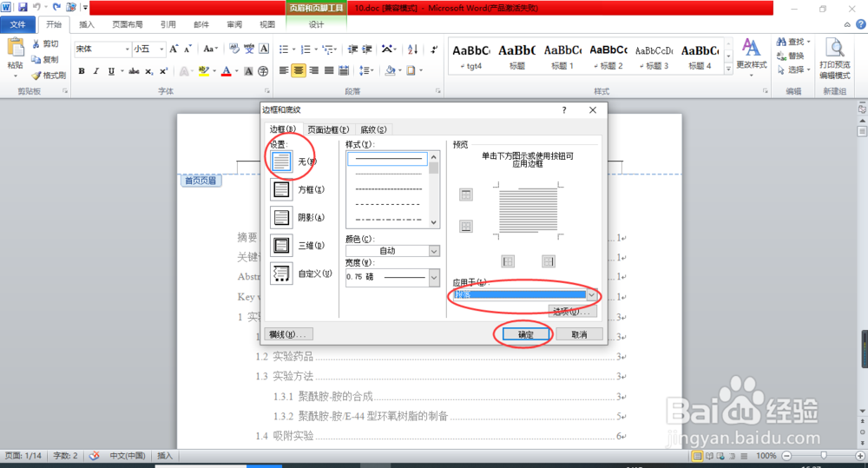Toggle bottom border button in preview
868x468 pixels.
click(x=466, y=226)
